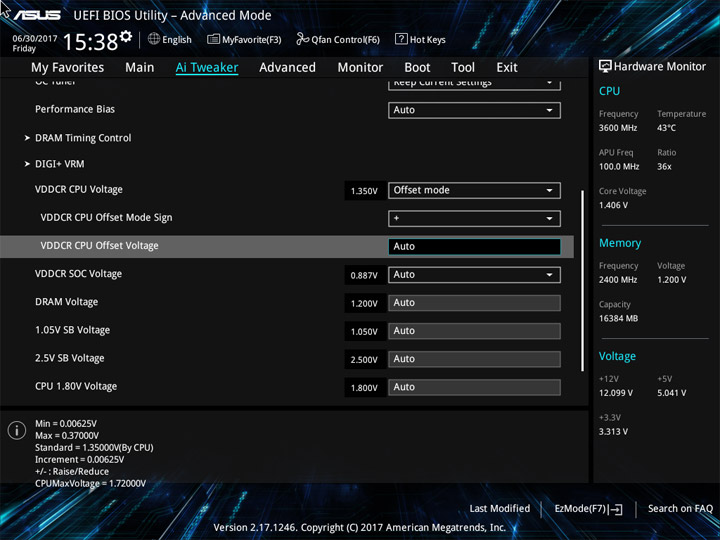
Task: Open Keep Current Settings dropdown
Action: coord(474,83)
